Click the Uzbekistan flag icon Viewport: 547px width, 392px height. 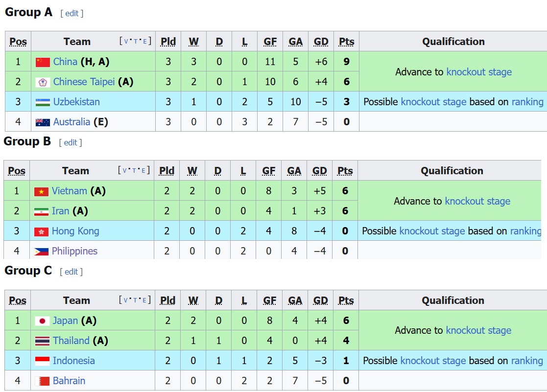(x=43, y=102)
